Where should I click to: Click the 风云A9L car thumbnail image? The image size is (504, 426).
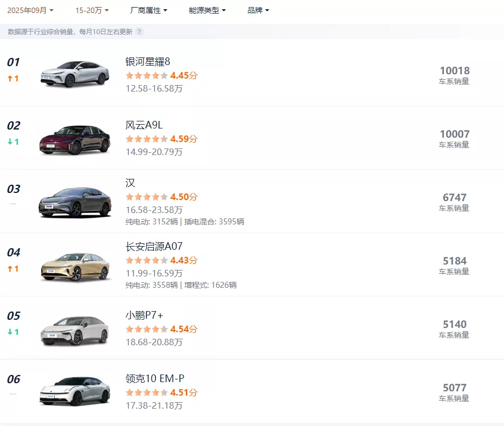74,137
